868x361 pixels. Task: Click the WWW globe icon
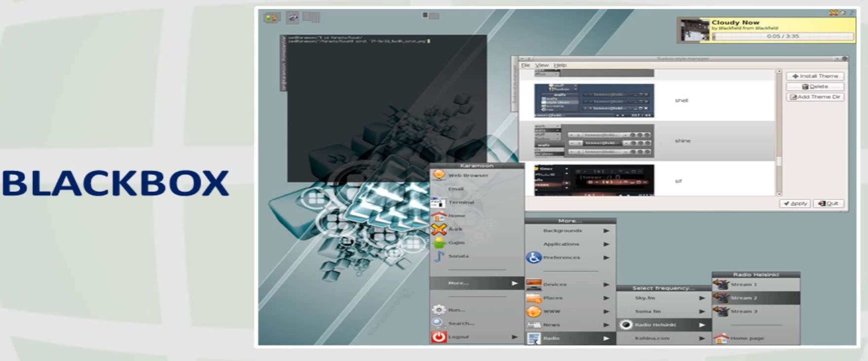pos(534,312)
